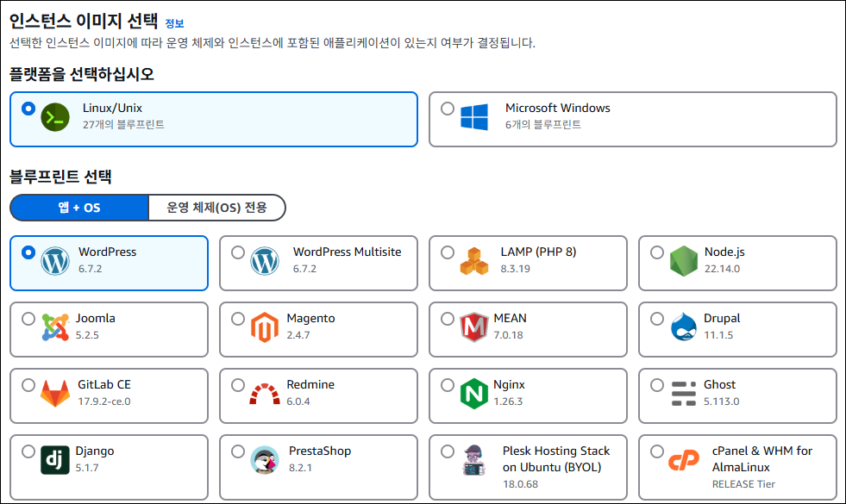Choose the WordPress Multisite radio button
This screenshot has height=504, width=846.
pos(238,252)
